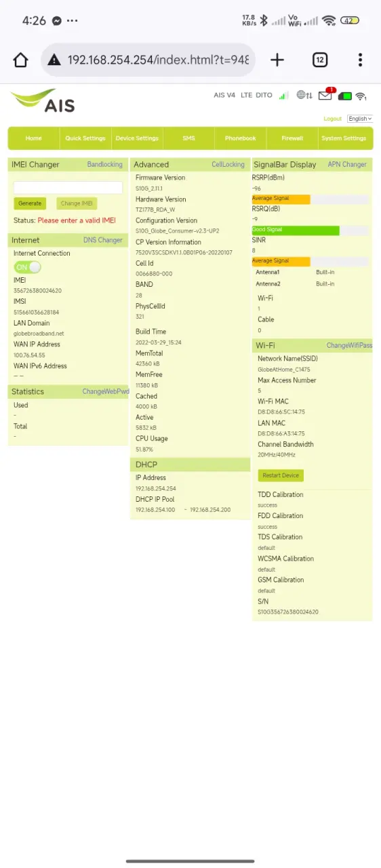Tap the browser home icon
381x868 pixels.
(20, 60)
